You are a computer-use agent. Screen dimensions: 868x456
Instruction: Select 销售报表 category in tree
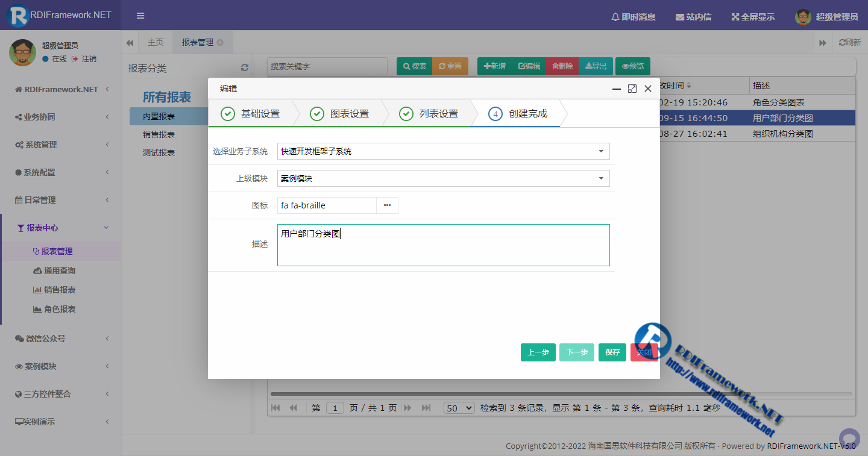pos(159,134)
